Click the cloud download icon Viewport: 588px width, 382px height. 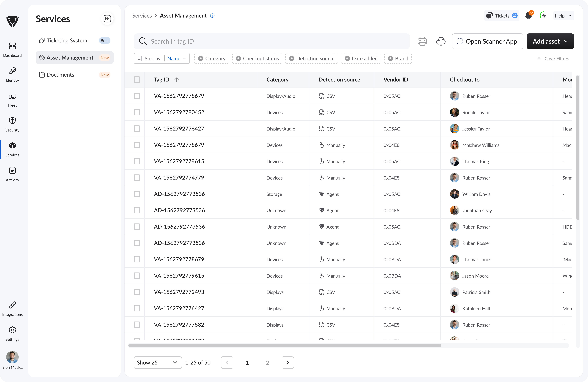441,41
